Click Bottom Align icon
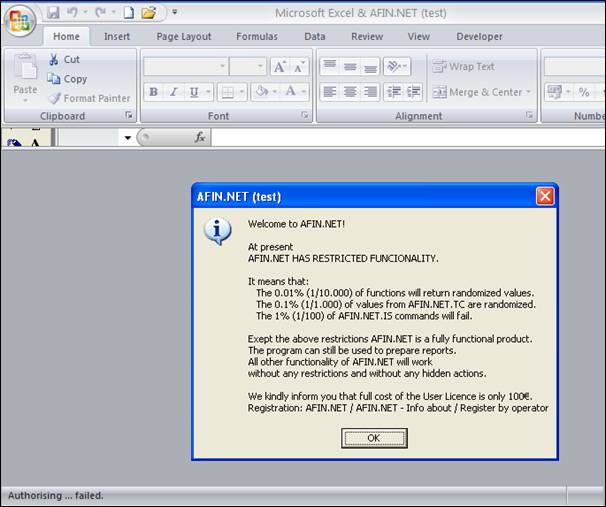This screenshot has width=606, height=507. (371, 66)
